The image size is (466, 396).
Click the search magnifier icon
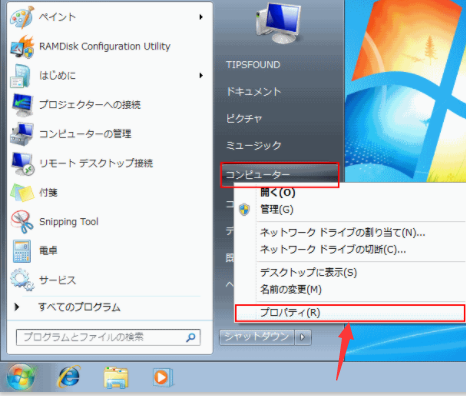point(191,338)
